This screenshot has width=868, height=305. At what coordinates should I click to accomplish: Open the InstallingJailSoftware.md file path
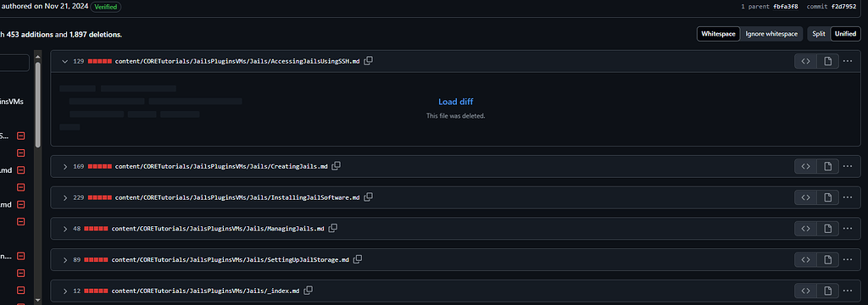pos(237,197)
